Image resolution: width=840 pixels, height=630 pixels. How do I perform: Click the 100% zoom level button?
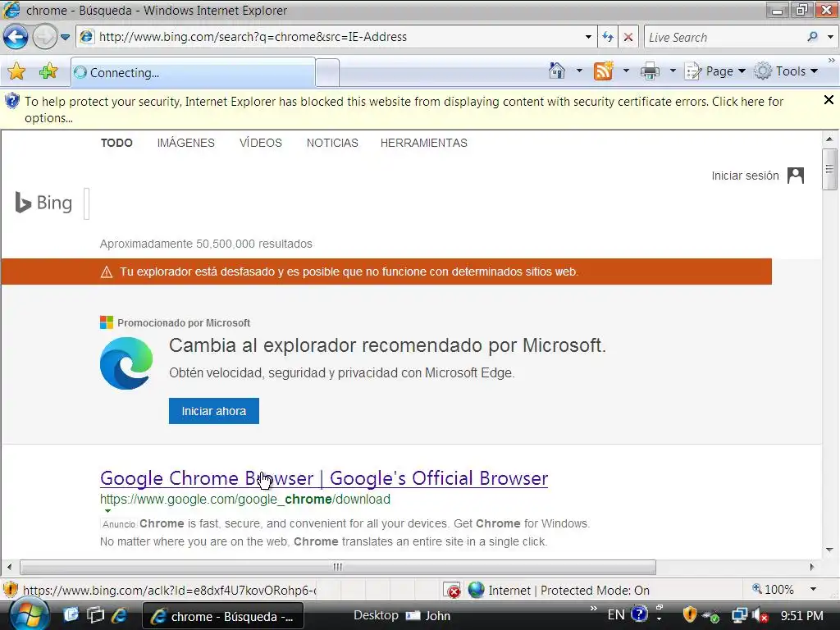[x=773, y=589]
